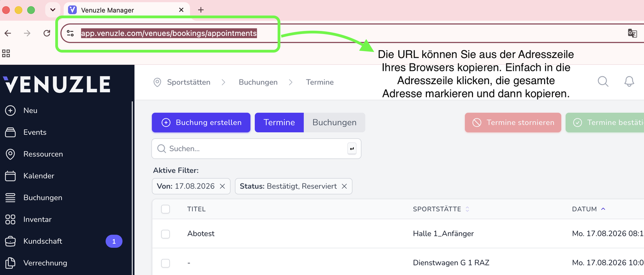Click the Inventar grid icon
This screenshot has height=275, width=644.
(10, 219)
